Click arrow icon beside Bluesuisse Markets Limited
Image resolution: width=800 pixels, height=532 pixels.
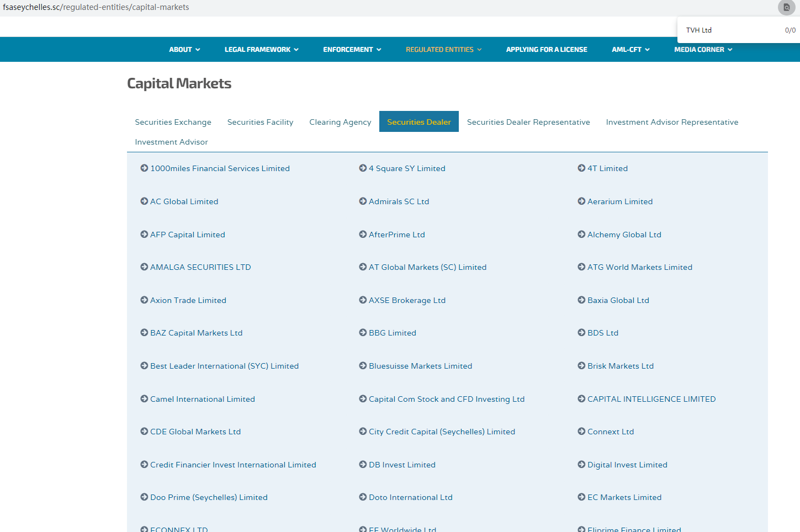[x=363, y=366]
